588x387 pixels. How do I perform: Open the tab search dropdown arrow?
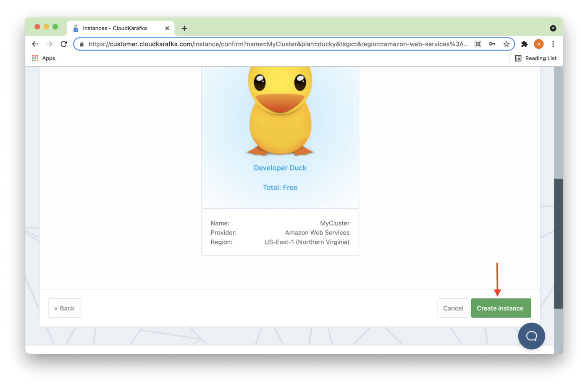coord(553,28)
